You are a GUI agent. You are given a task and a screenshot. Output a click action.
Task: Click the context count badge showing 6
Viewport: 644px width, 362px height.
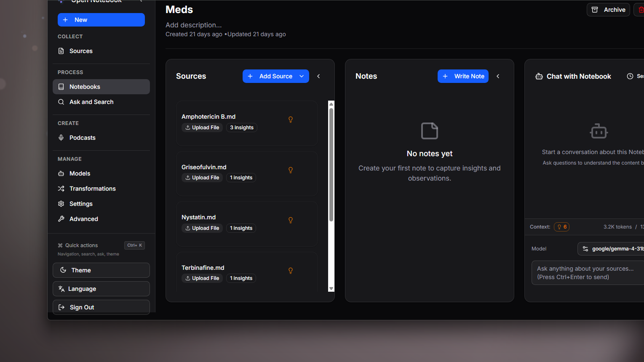click(x=562, y=227)
